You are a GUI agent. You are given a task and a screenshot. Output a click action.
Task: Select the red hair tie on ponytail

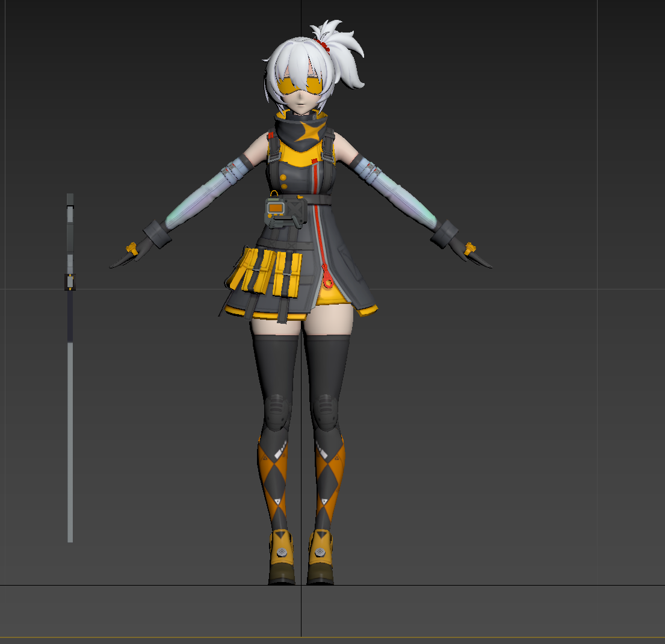click(x=324, y=45)
